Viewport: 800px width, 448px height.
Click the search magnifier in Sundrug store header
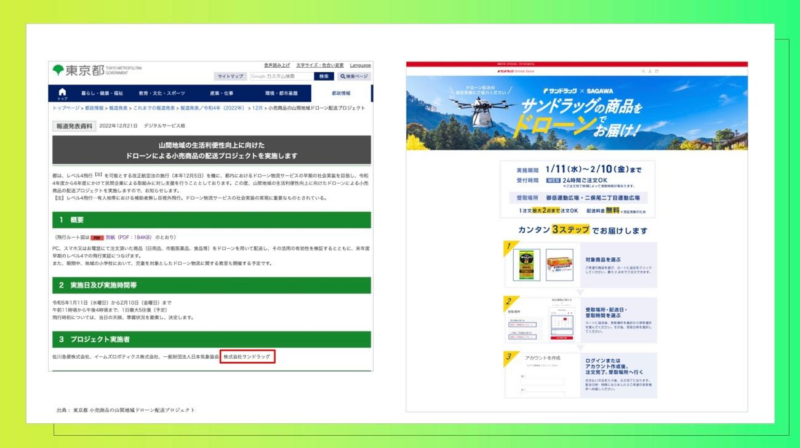click(643, 71)
